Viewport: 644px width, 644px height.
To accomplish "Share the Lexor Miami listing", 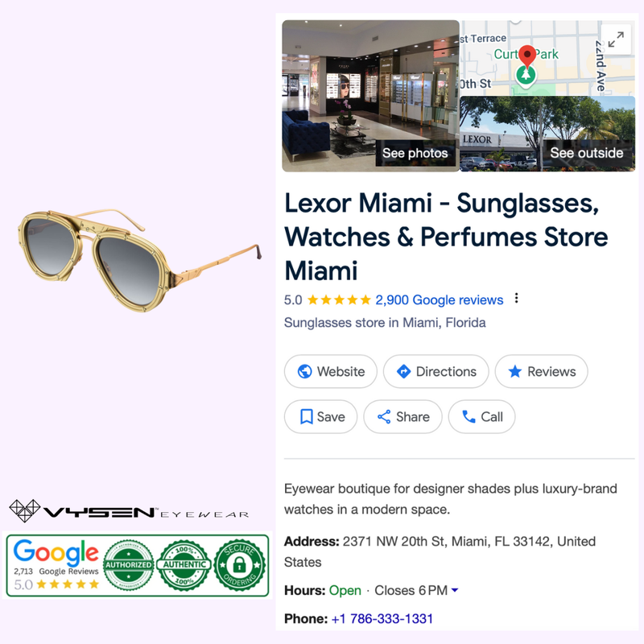I will tap(403, 416).
